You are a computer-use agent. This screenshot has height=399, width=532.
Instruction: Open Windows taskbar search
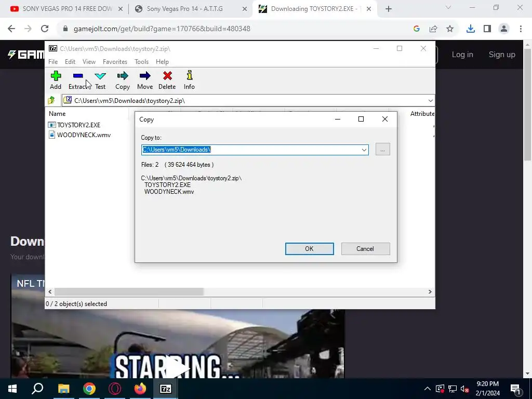37,389
